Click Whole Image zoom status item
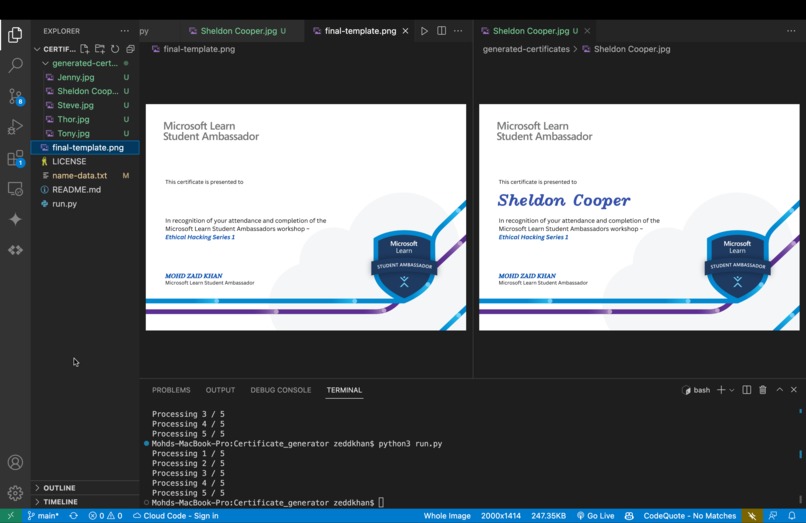The width and height of the screenshot is (806, 523). [x=447, y=515]
